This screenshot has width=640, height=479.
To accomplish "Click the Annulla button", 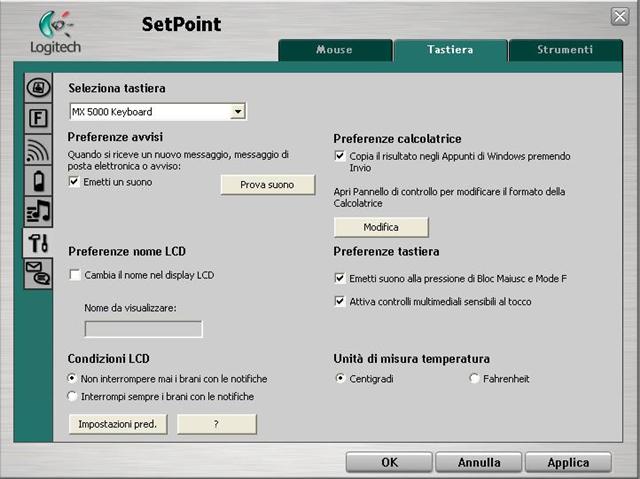I will coord(479,462).
